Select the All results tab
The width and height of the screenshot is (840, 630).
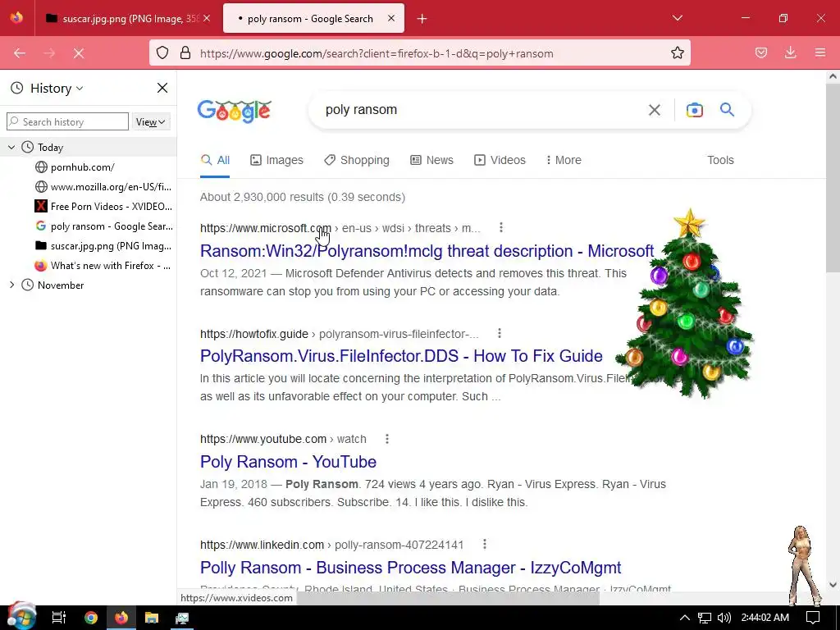click(216, 160)
